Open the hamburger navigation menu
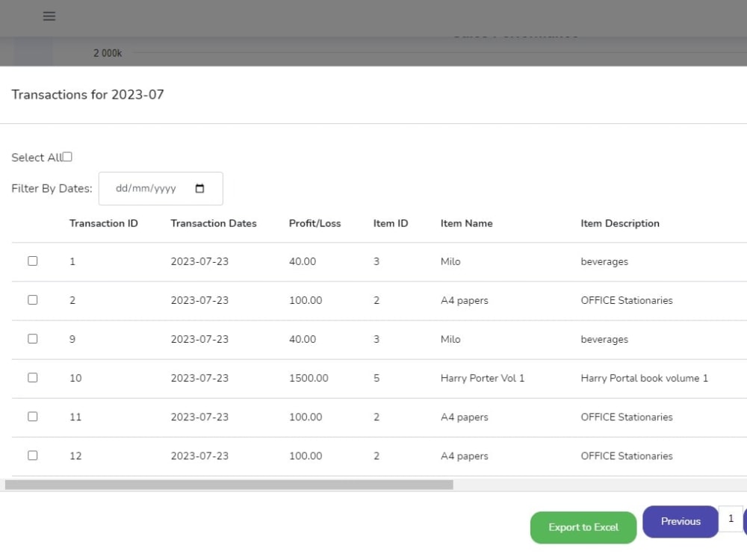 coord(49,16)
